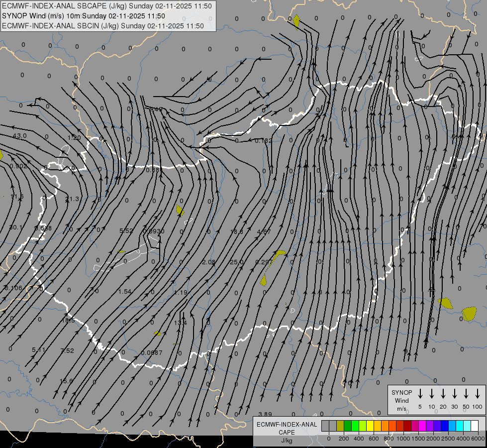Click the map value '0.902'
The image size is (487, 448).
[18, 166]
